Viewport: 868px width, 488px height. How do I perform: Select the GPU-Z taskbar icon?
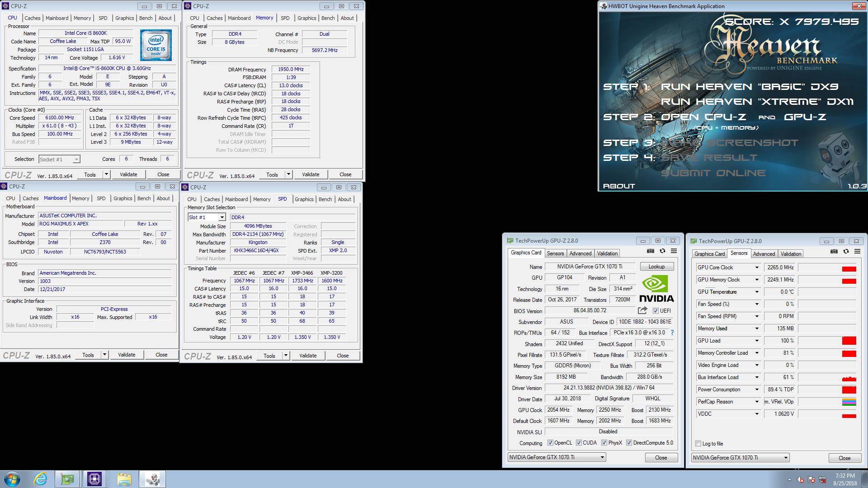point(68,479)
